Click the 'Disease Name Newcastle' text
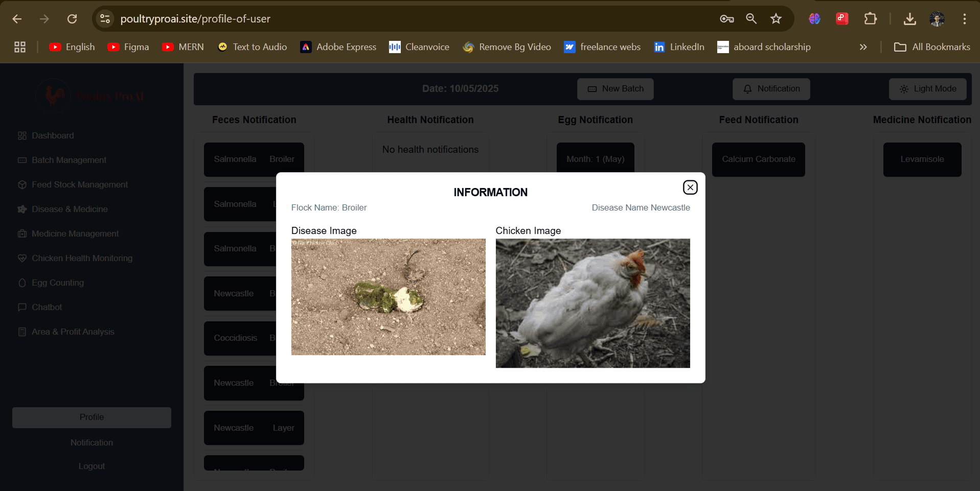Screen dimensions: 980x491 point(641,207)
